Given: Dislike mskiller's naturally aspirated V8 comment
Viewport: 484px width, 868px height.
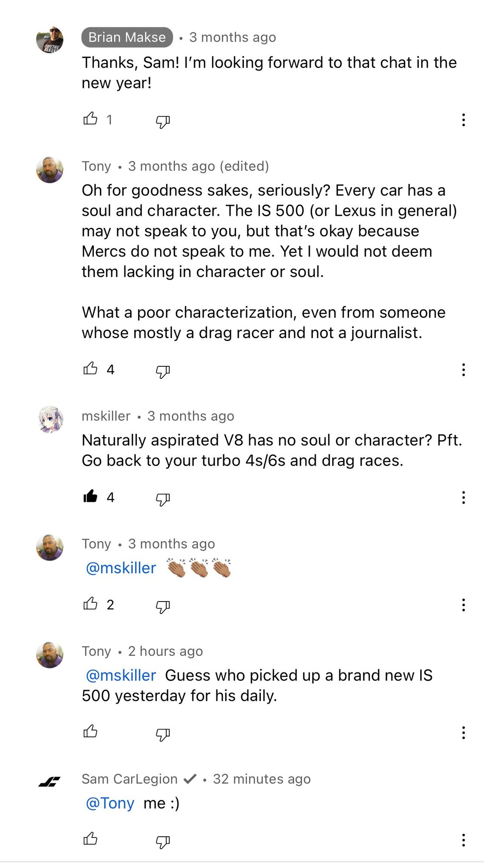Looking at the screenshot, I should click(x=163, y=499).
